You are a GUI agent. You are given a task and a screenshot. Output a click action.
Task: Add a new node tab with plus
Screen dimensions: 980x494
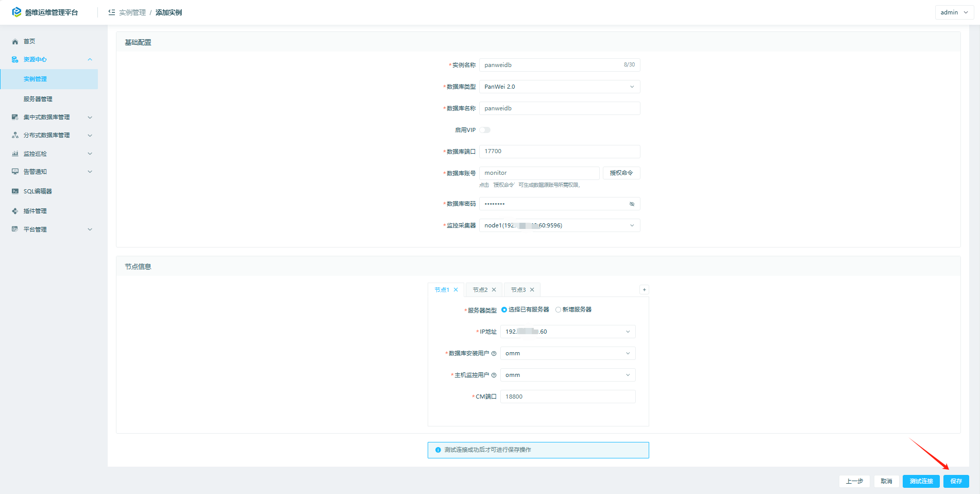click(644, 290)
